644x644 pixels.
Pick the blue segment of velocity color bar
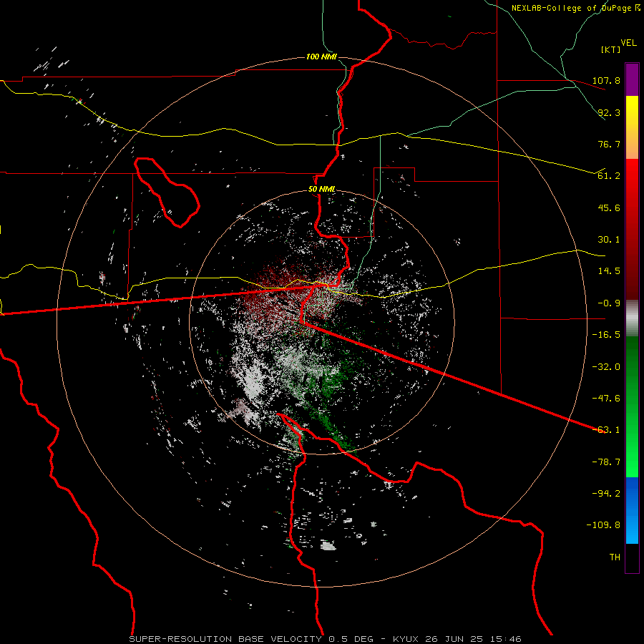(632, 510)
